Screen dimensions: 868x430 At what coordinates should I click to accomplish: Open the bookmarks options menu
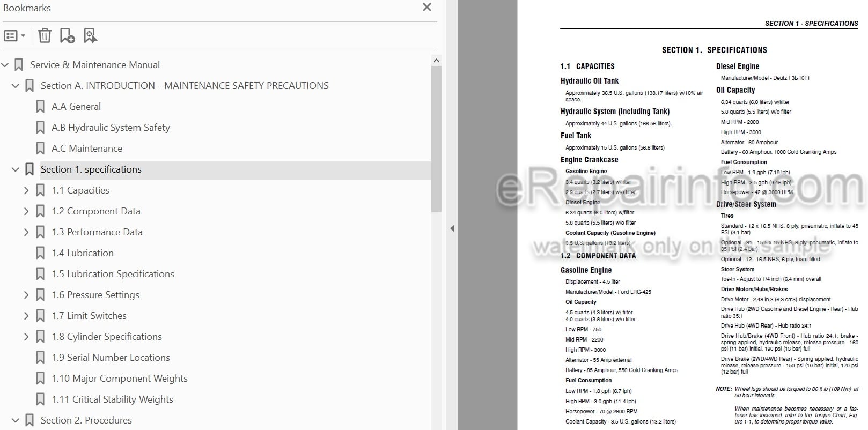pyautogui.click(x=14, y=36)
